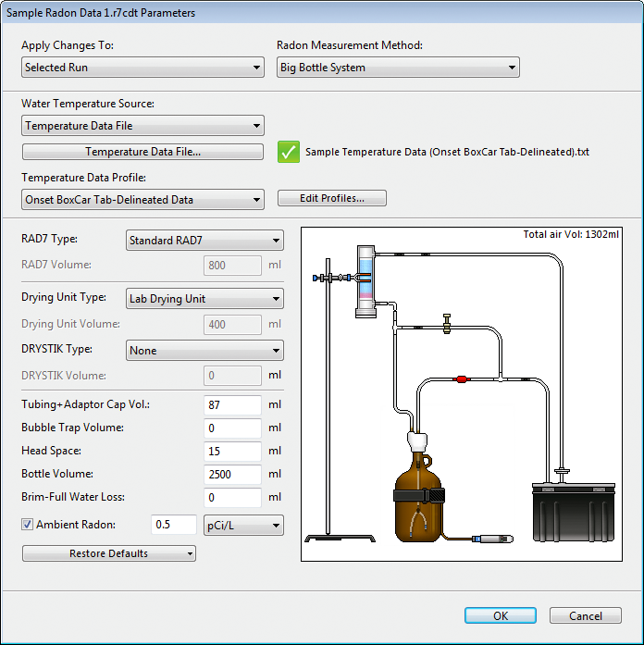Open the pCi/L units dropdown
Viewport: 644px width, 645px height.
click(243, 526)
